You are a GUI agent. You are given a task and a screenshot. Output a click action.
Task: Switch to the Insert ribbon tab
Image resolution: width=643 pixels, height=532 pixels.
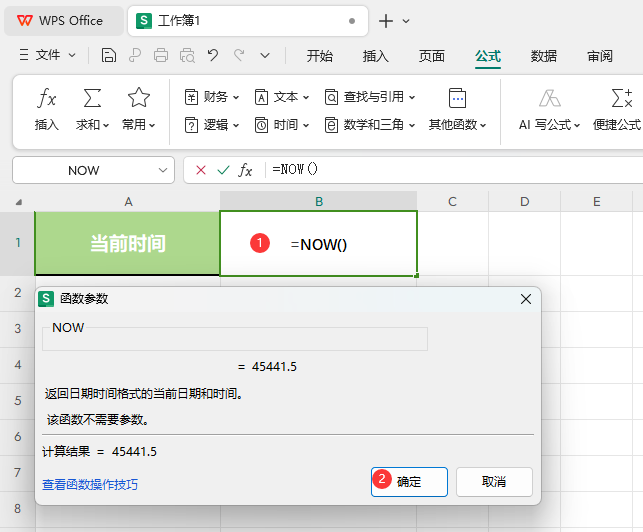coord(375,56)
